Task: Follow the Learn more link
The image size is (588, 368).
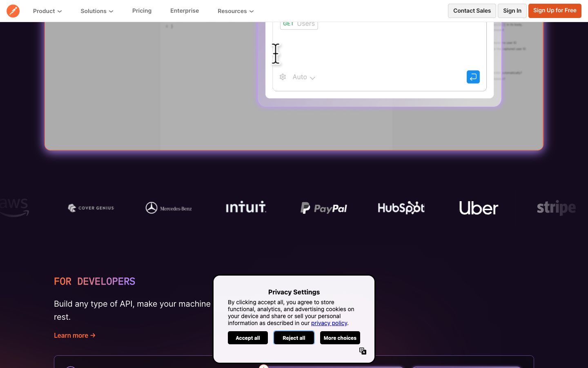Action: coord(75,335)
